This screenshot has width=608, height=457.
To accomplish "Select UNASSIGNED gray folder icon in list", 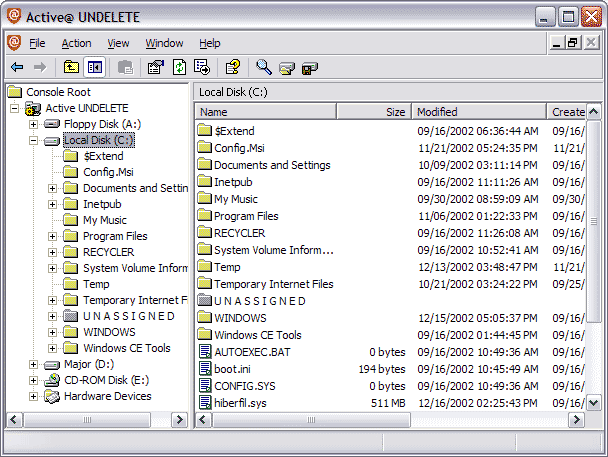I will point(204,300).
